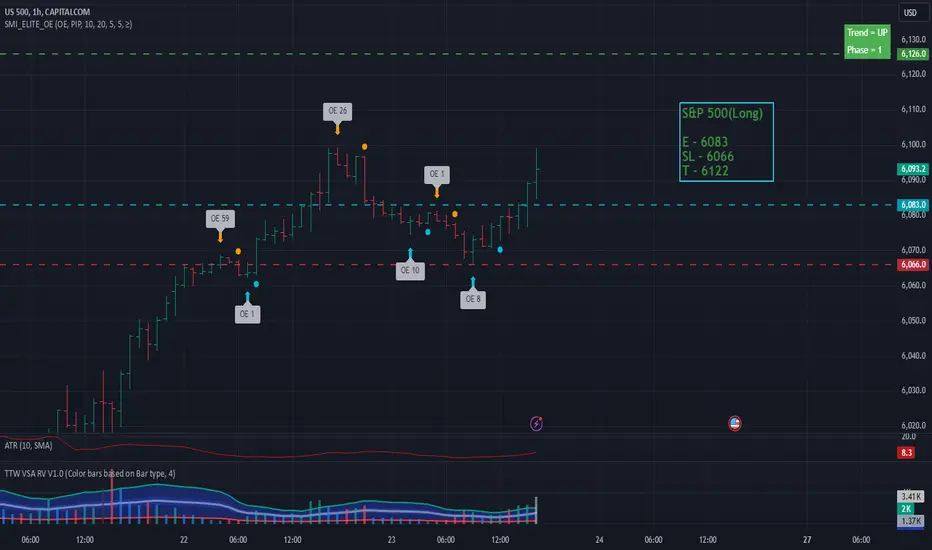Click the 6,126.0 green target price label
Image resolution: width=932 pixels, height=550 pixels.
click(913, 54)
